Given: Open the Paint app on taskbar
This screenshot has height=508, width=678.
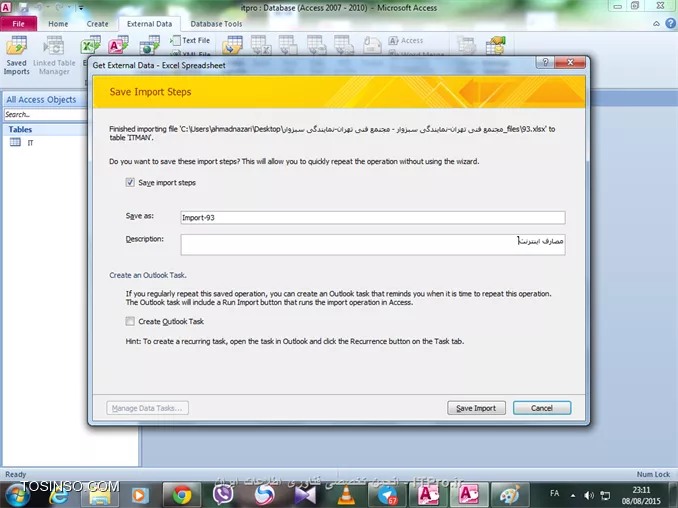Looking at the screenshot, I should click(x=508, y=494).
